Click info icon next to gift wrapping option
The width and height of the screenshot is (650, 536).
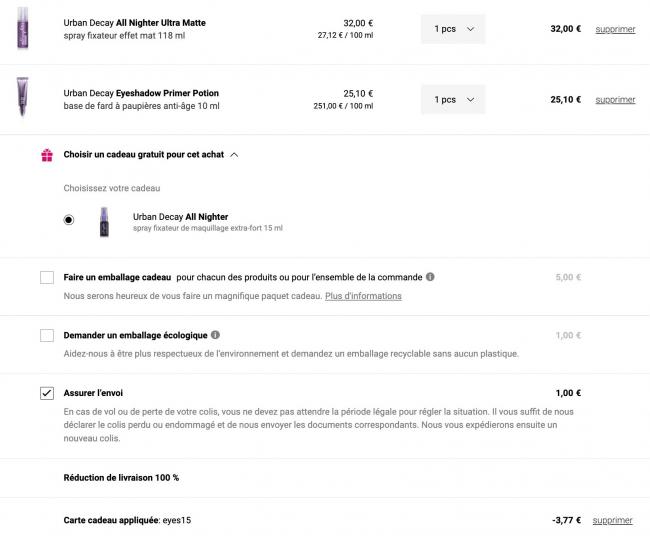point(430,277)
